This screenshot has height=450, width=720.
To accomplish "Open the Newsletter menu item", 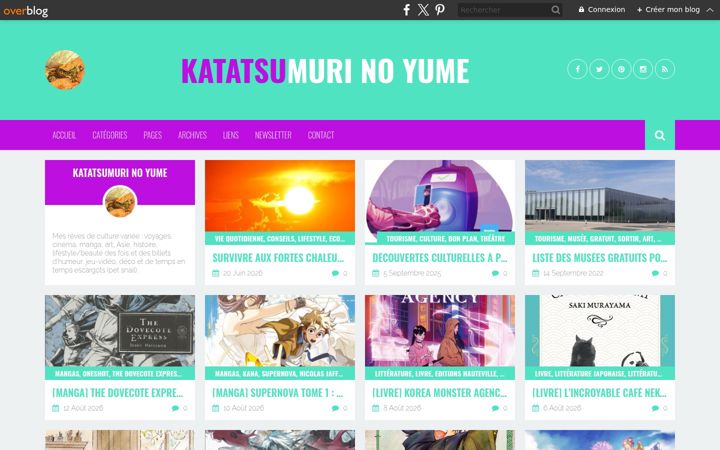I will 273,135.
